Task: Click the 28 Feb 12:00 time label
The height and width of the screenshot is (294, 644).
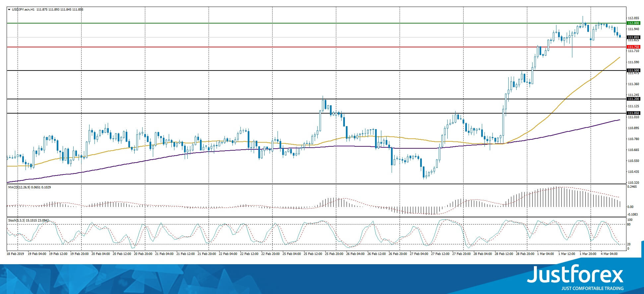Action: [504, 254]
